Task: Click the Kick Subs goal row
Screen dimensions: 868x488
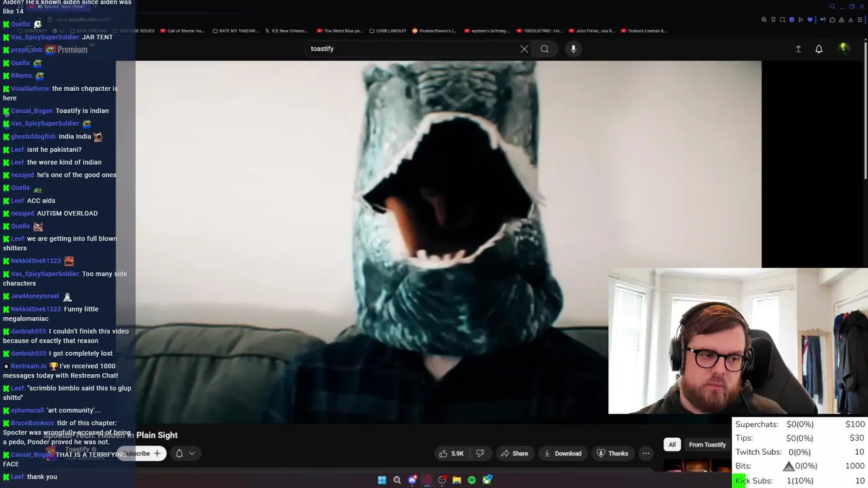Action: tap(800, 481)
